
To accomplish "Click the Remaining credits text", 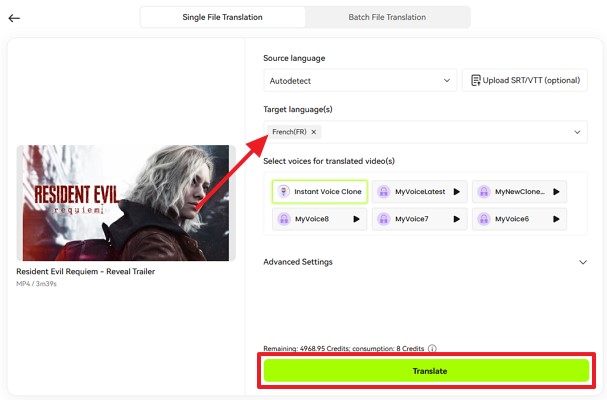I will (x=344, y=348).
